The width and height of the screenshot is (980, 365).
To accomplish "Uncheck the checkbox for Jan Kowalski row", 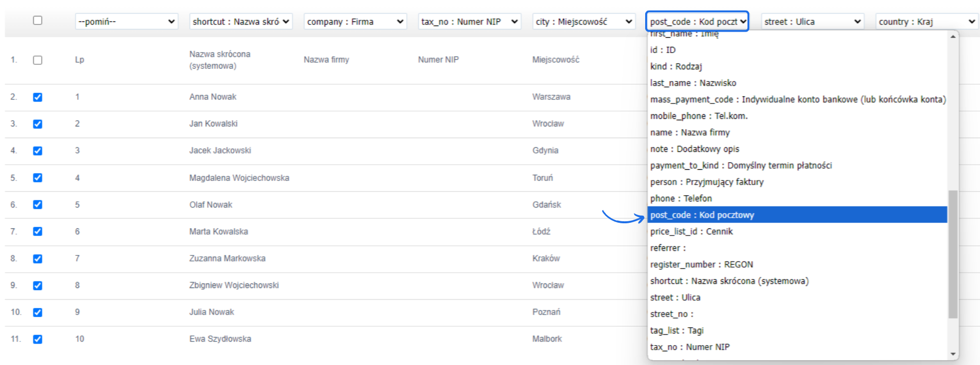I will (x=37, y=124).
